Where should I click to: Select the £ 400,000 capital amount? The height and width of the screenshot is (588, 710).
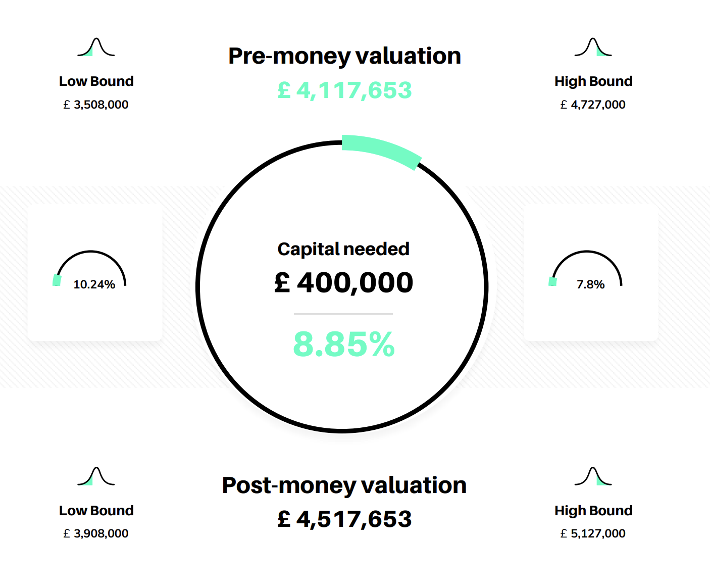[x=343, y=282]
